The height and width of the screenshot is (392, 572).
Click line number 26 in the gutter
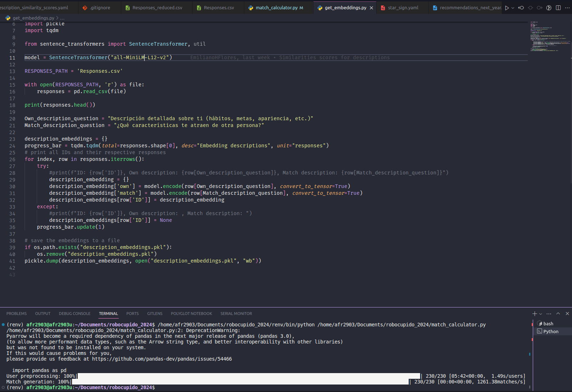[12, 159]
